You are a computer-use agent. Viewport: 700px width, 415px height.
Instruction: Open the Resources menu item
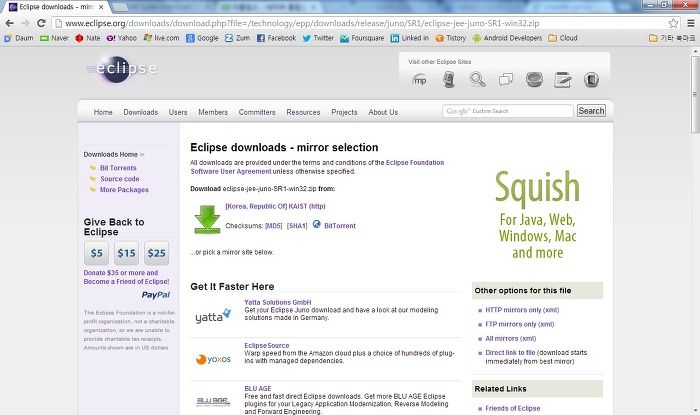click(x=303, y=112)
